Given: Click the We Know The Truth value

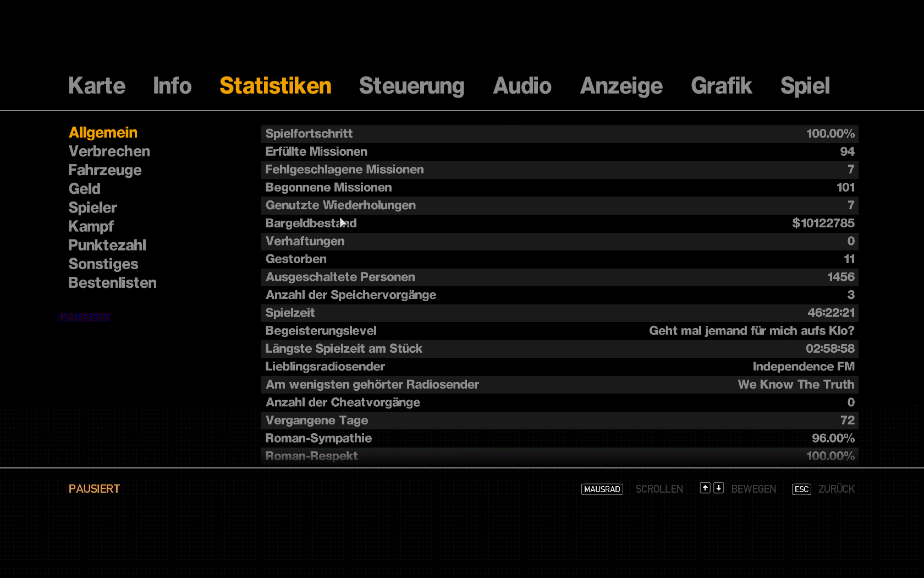Looking at the screenshot, I should coord(796,385).
